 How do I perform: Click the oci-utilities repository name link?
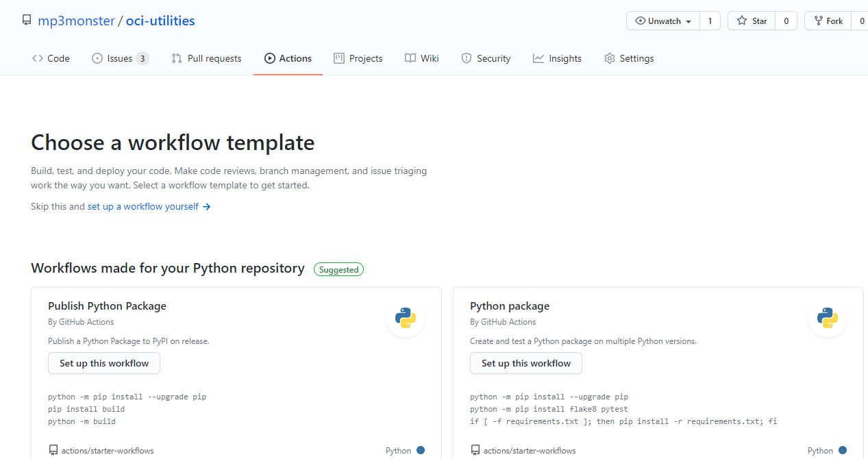click(x=160, y=21)
